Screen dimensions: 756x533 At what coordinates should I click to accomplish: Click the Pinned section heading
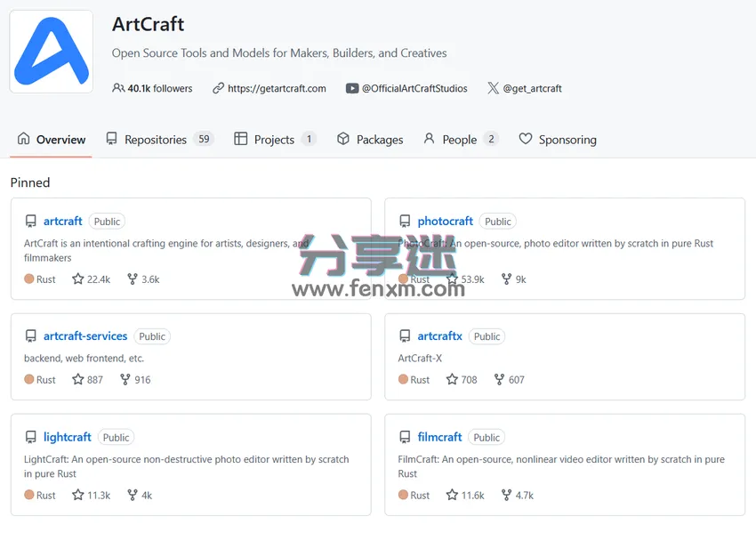[x=30, y=182]
